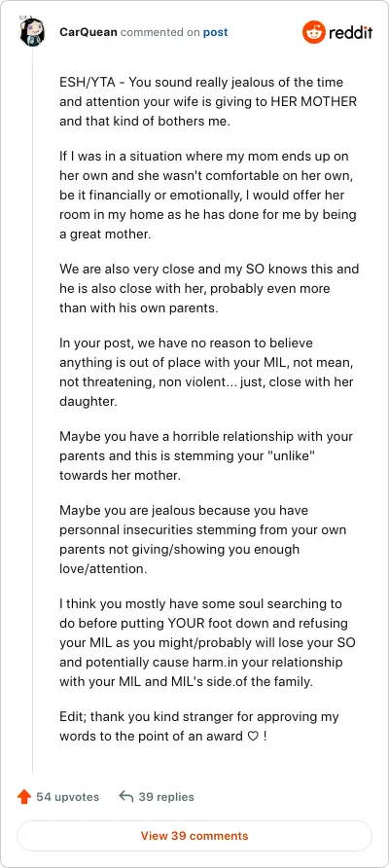
Task: Click the paragraph "We are also very close"
Action: pyautogui.click(x=209, y=288)
